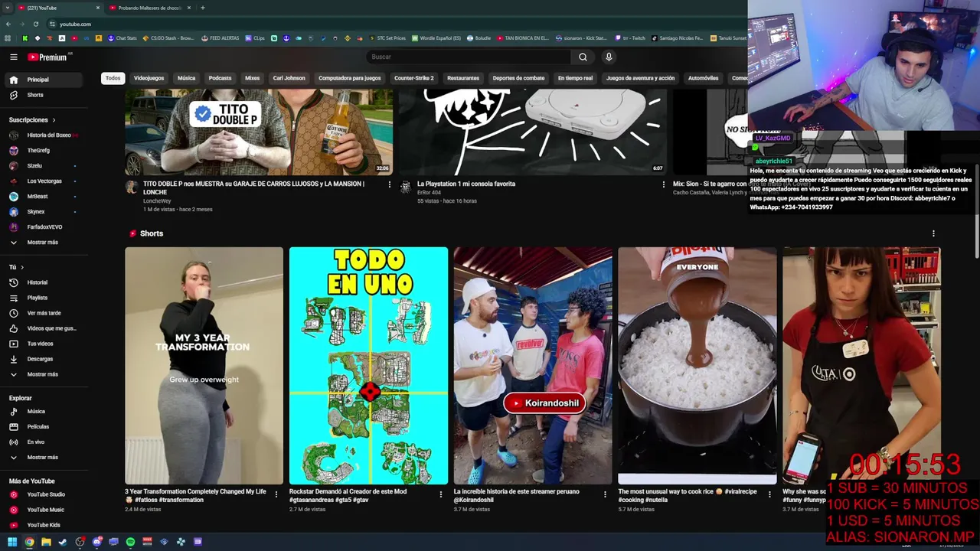Select the Counter-Strike 2 filter chip
Screen dimensions: 980x551
[x=413, y=78]
